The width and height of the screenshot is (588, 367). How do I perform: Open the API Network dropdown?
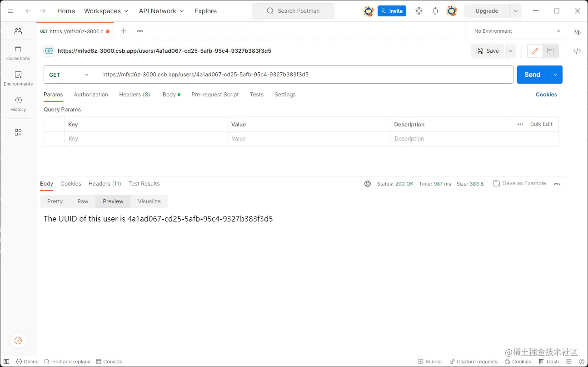pos(162,11)
